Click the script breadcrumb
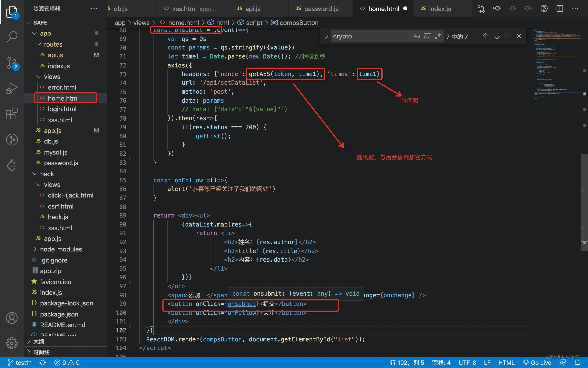Viewport: 588px width, 368px height. (x=250, y=23)
